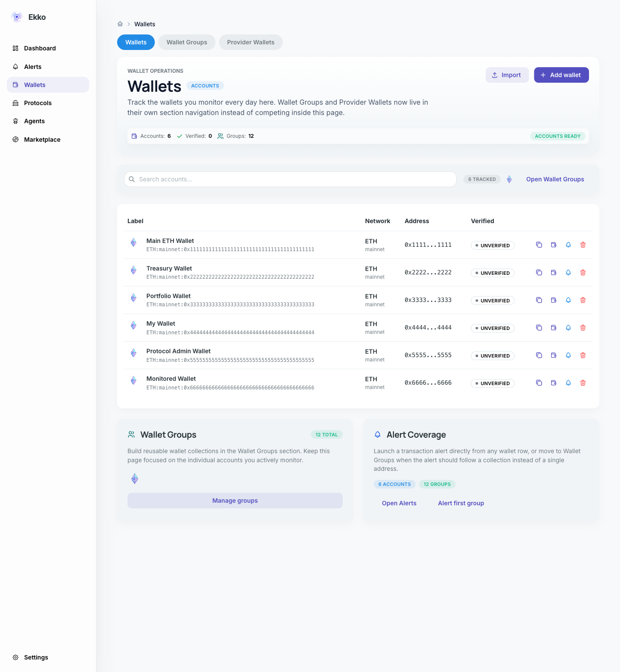The width and height of the screenshot is (620, 672).
Task: Click bell icon in Portfolio Wallet row
Action: coord(568,300)
